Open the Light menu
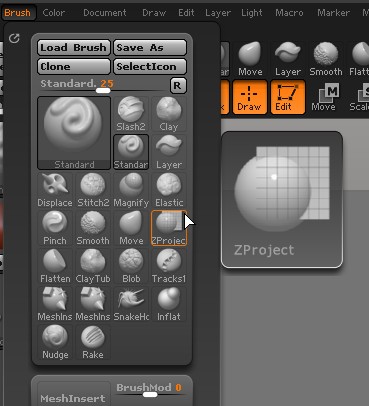 [252, 13]
